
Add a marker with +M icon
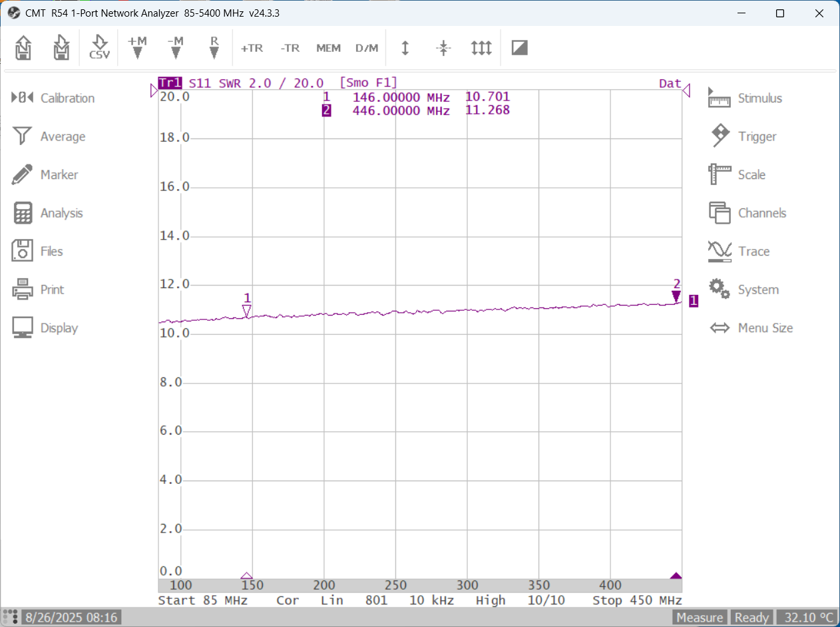tap(137, 48)
